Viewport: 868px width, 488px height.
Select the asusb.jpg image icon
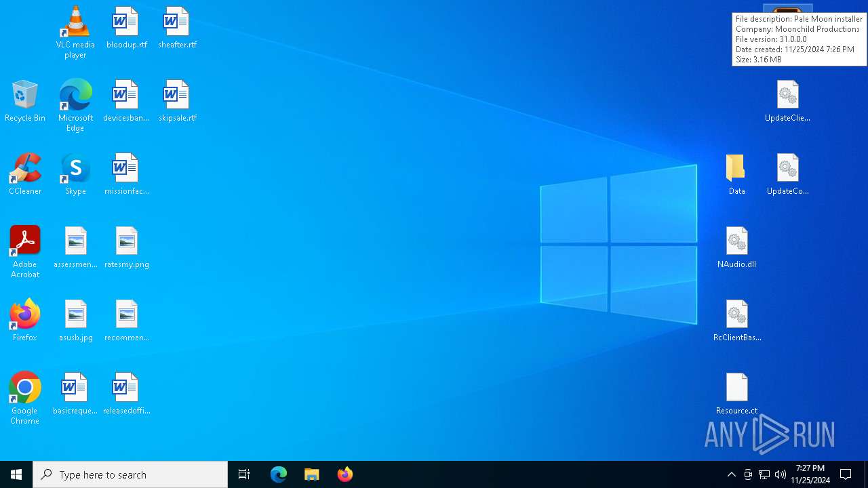pyautogui.click(x=75, y=321)
